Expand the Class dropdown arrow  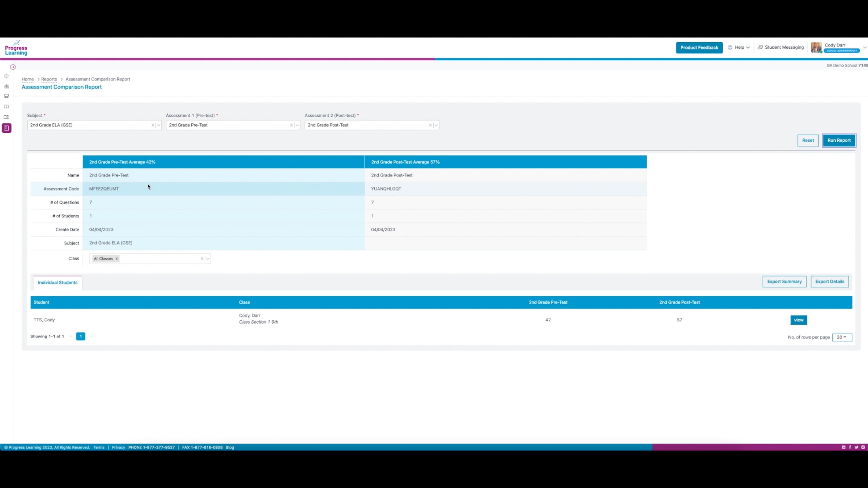208,259
